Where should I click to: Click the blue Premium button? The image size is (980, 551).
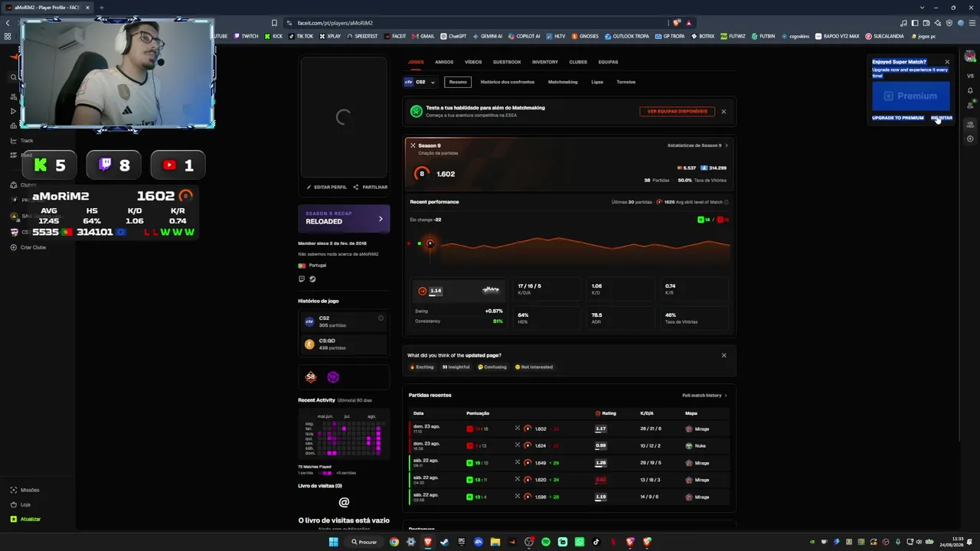click(911, 96)
